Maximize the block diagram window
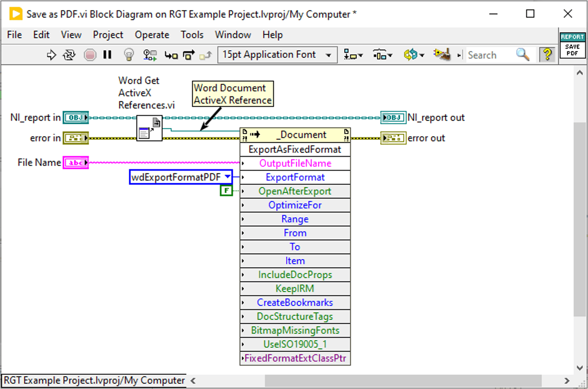Image resolution: width=588 pixels, height=389 pixels. 530,14
